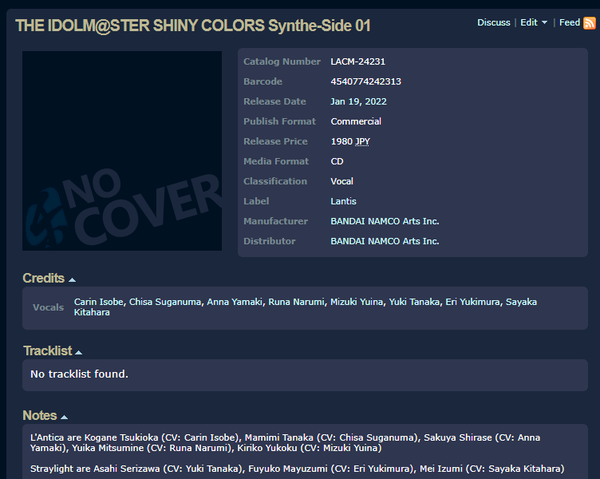Click barcode value 4540774242313
Image resolution: width=600 pixels, height=479 pixels.
366,81
